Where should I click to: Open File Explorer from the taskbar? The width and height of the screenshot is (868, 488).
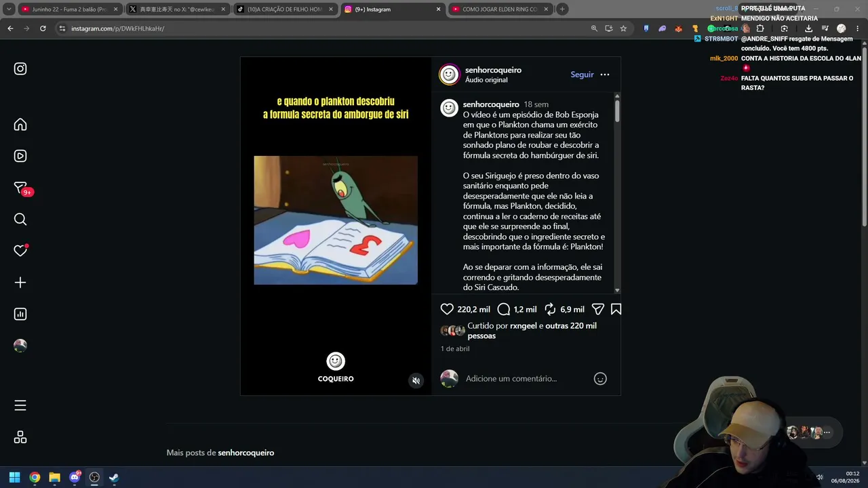54,477
